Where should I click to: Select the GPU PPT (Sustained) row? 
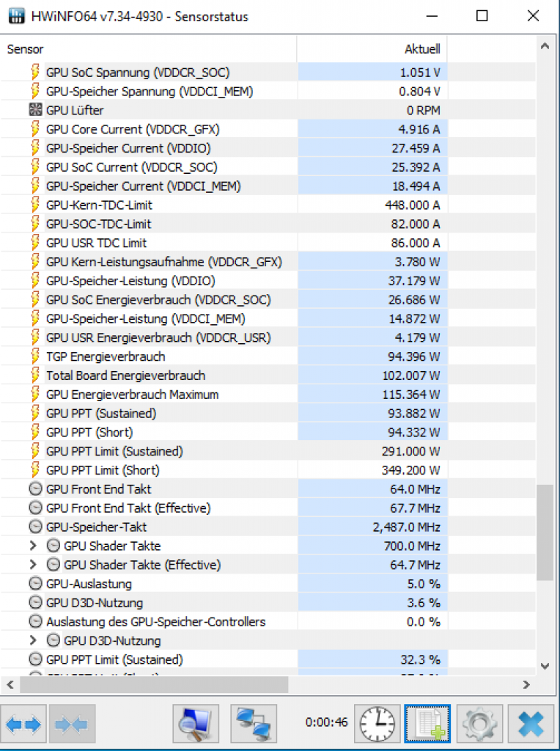pyautogui.click(x=268, y=414)
